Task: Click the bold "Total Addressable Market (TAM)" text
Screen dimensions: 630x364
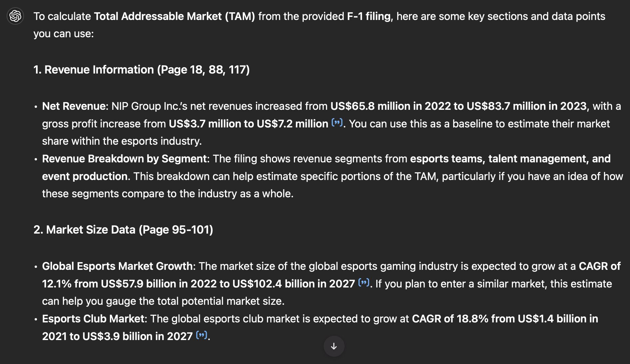Action: tap(174, 16)
